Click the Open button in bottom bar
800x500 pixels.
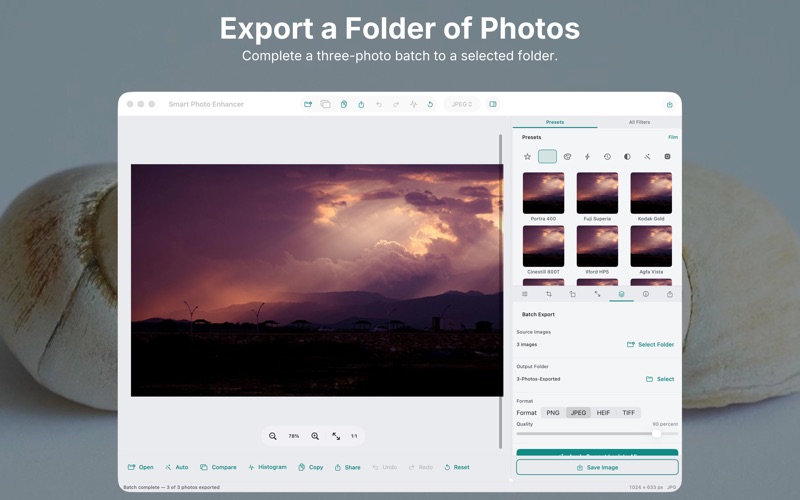click(140, 467)
